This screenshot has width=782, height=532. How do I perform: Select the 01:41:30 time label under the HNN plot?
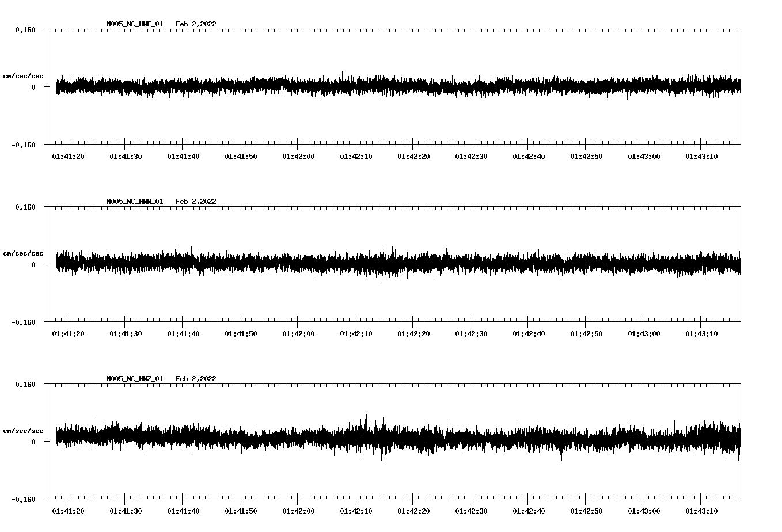point(126,334)
